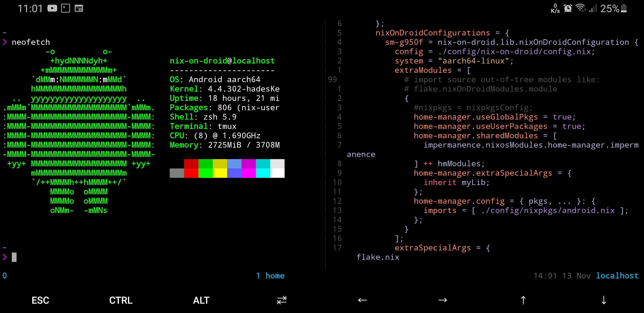
Task: Click the home-manager.config line
Action: click(x=505, y=201)
